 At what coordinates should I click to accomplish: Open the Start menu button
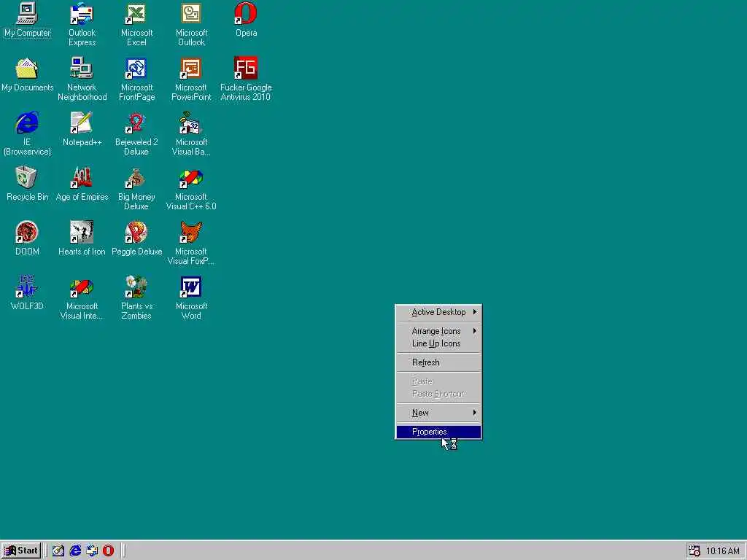21,551
